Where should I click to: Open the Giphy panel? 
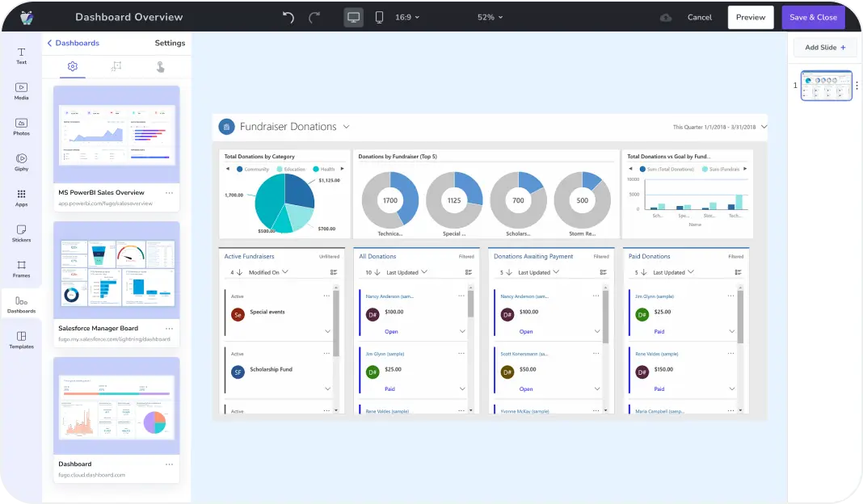22,162
